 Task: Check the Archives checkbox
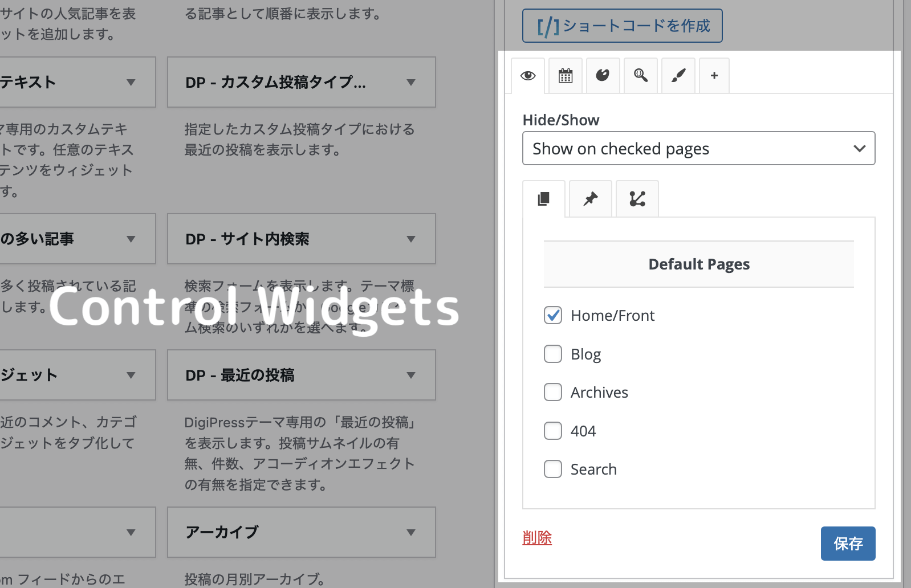pyautogui.click(x=553, y=392)
